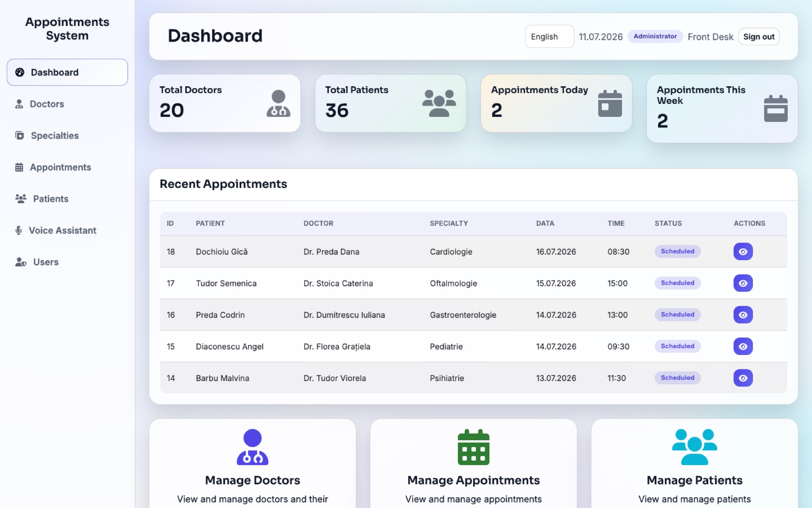
Task: Click the teal Manage Patients icon
Action: point(695,447)
